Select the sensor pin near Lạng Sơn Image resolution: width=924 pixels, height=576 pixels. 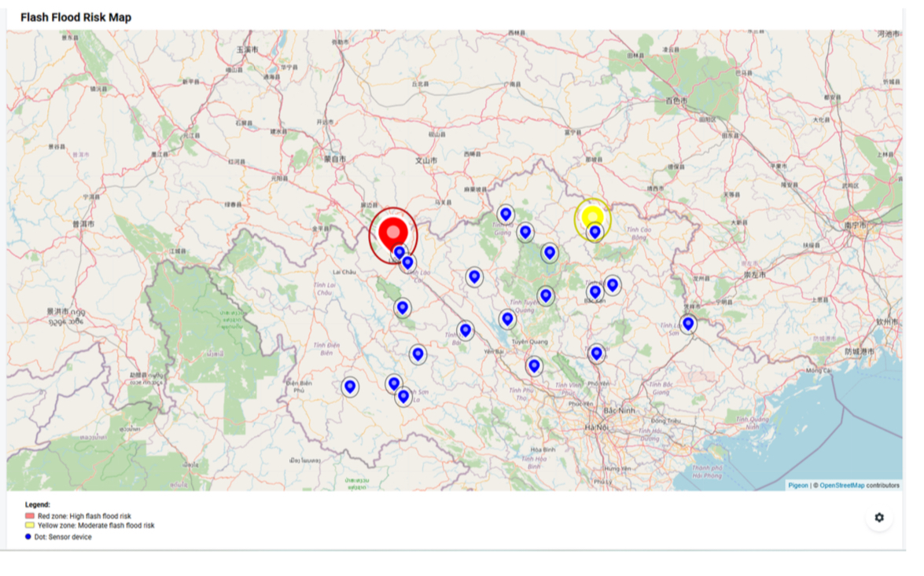coord(688,323)
